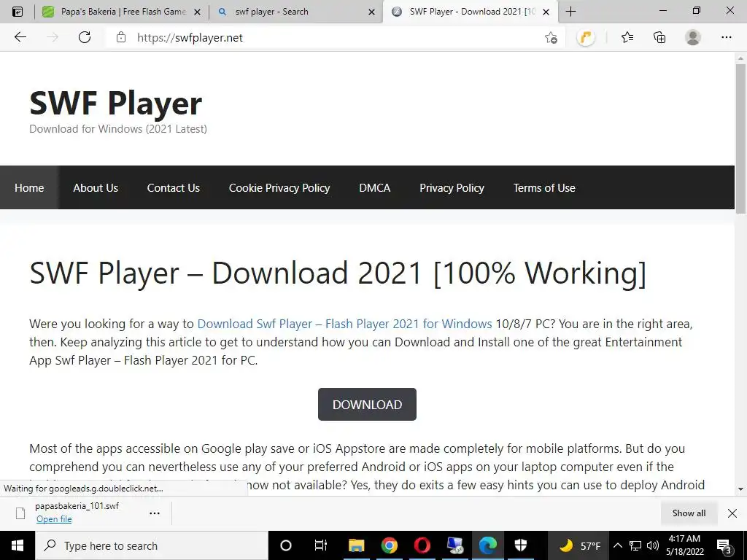Open the orange extension icon in toolbar
The height and width of the screenshot is (560, 747).
pos(586,38)
